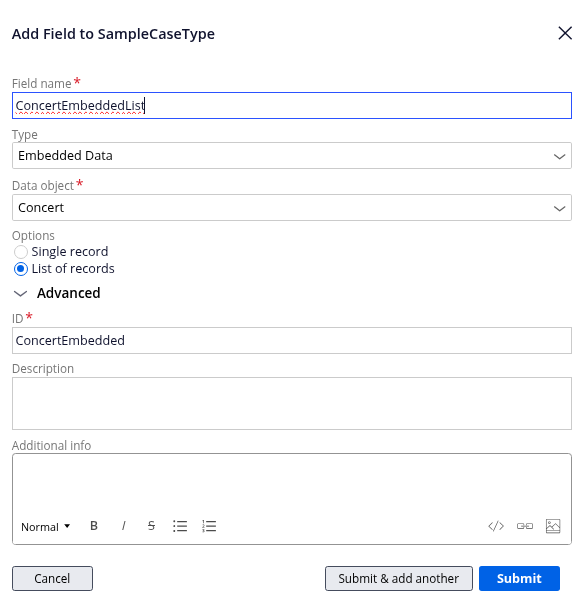The height and width of the screenshot is (598, 586).
Task: Insert a hyperlink via link icon
Action: 525,526
